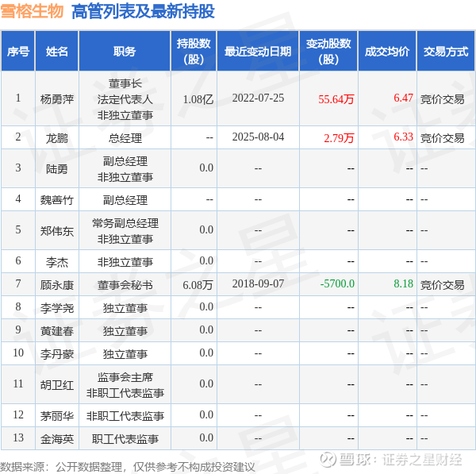This screenshot has height=474, width=476.
Task: Click the 2.79万 change value
Action: (339, 138)
